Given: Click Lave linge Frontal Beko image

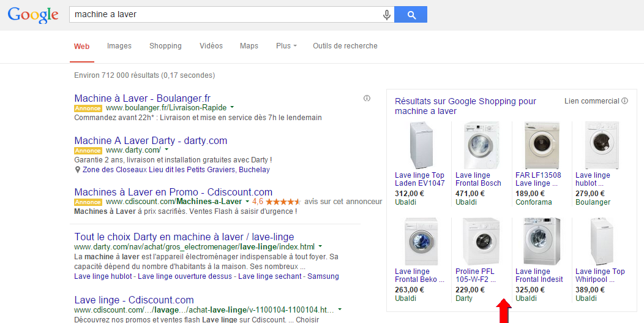Looking at the screenshot, I should [421, 241].
